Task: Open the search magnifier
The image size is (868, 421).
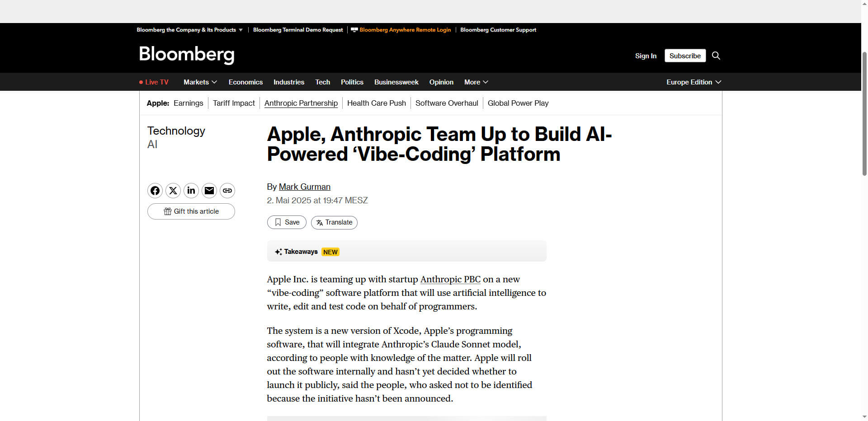Action: click(x=716, y=55)
